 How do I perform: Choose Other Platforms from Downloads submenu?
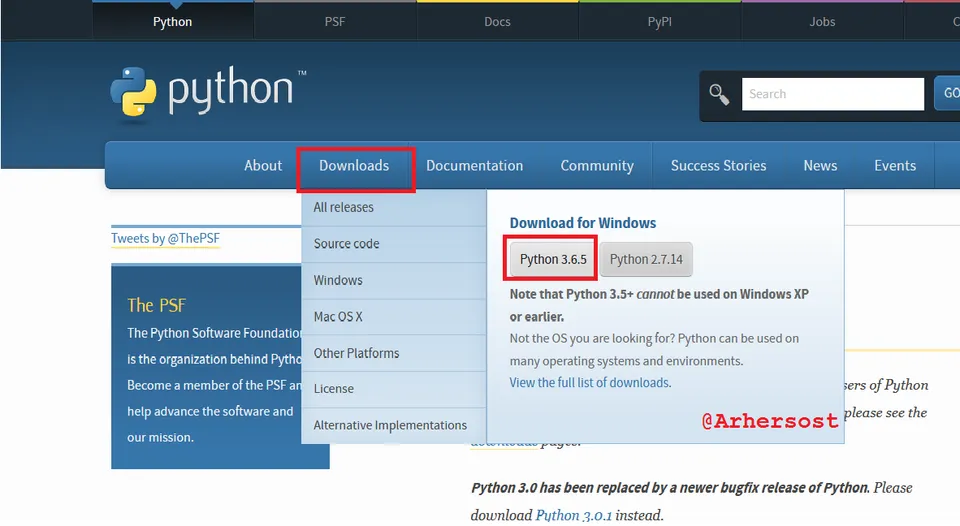(x=394, y=353)
